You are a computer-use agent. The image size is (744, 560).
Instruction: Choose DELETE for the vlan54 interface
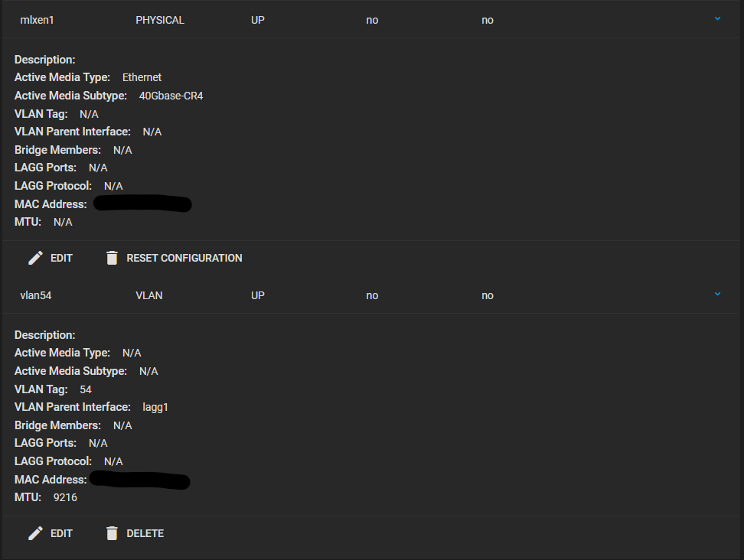tap(145, 533)
